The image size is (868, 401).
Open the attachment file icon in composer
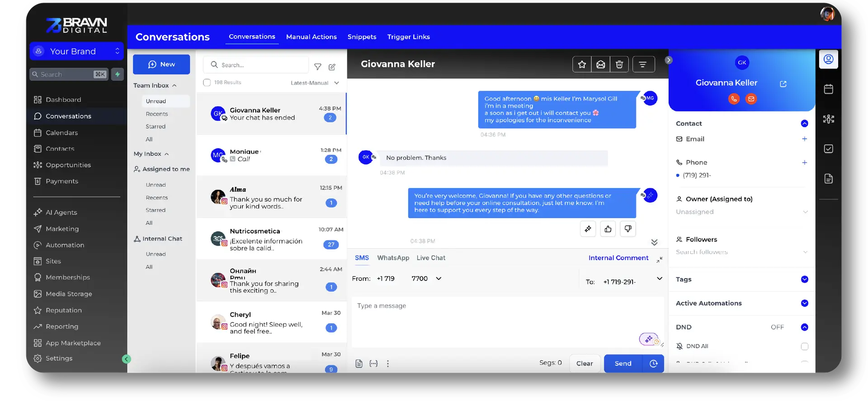coord(359,364)
